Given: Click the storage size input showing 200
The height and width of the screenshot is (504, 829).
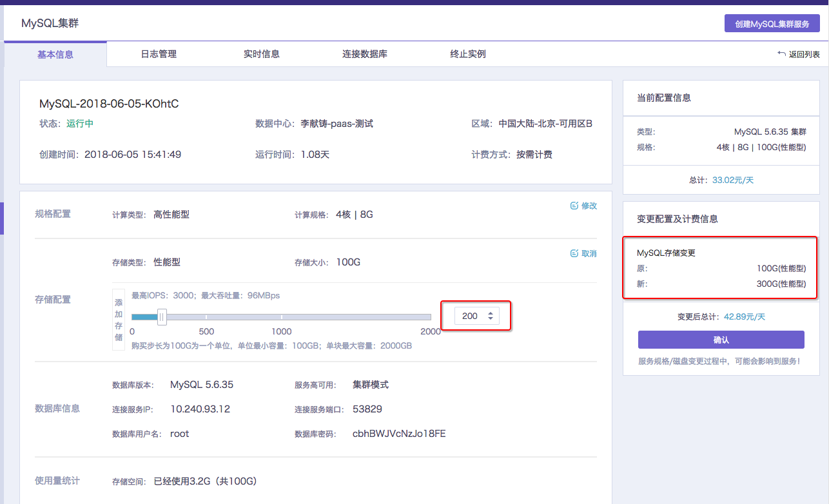Looking at the screenshot, I should tap(477, 316).
